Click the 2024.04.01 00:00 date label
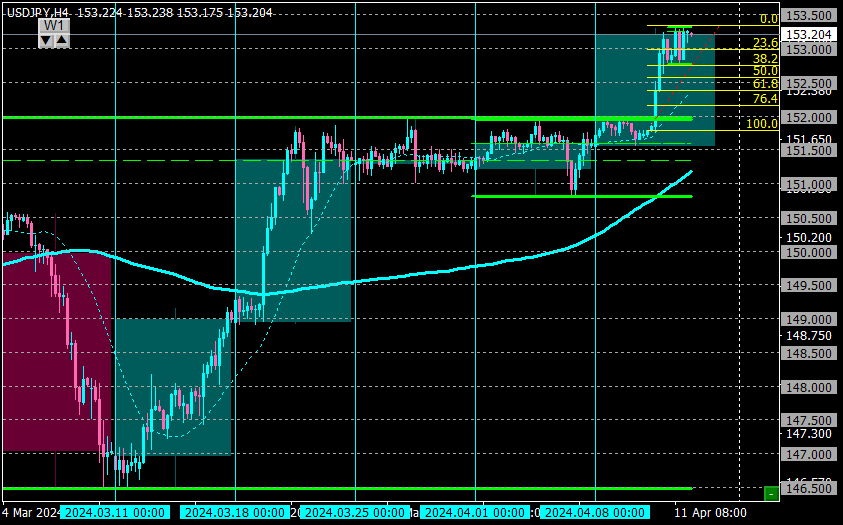The image size is (843, 525). point(475,513)
